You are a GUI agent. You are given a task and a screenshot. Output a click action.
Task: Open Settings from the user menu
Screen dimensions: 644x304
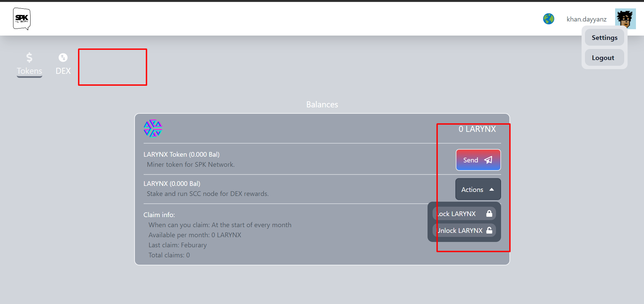tap(604, 38)
